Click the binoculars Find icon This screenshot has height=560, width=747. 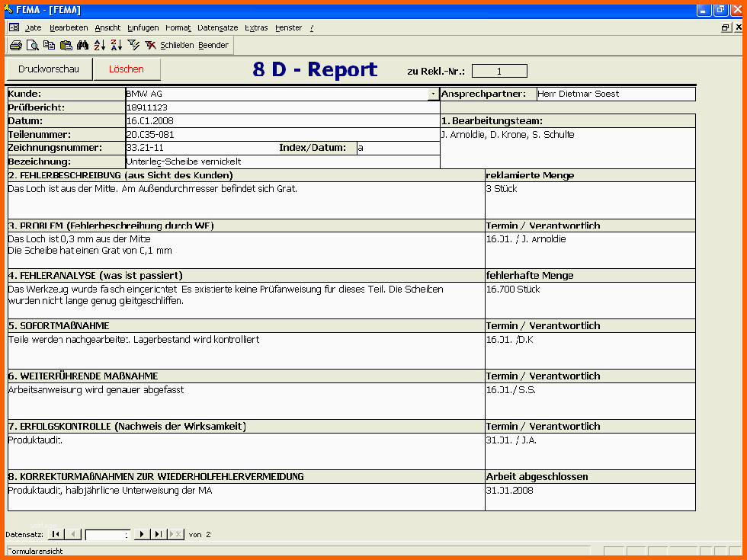pyautogui.click(x=83, y=45)
